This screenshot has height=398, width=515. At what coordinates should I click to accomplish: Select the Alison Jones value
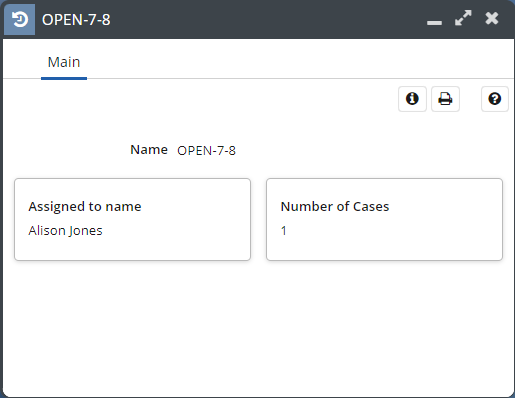pos(65,231)
